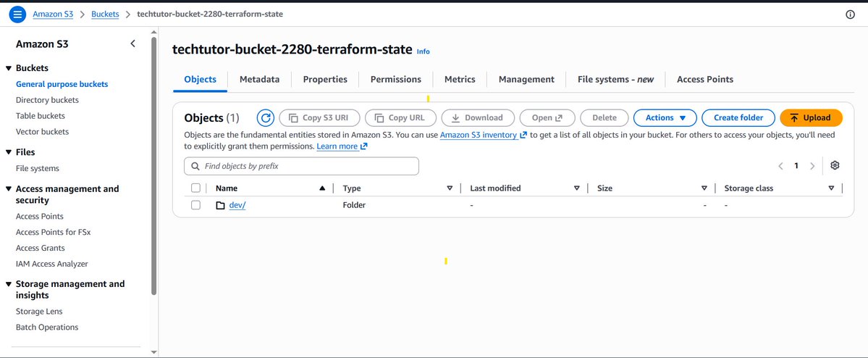Click the Create folder button
Image resolution: width=868 pixels, height=358 pixels.
tap(738, 117)
